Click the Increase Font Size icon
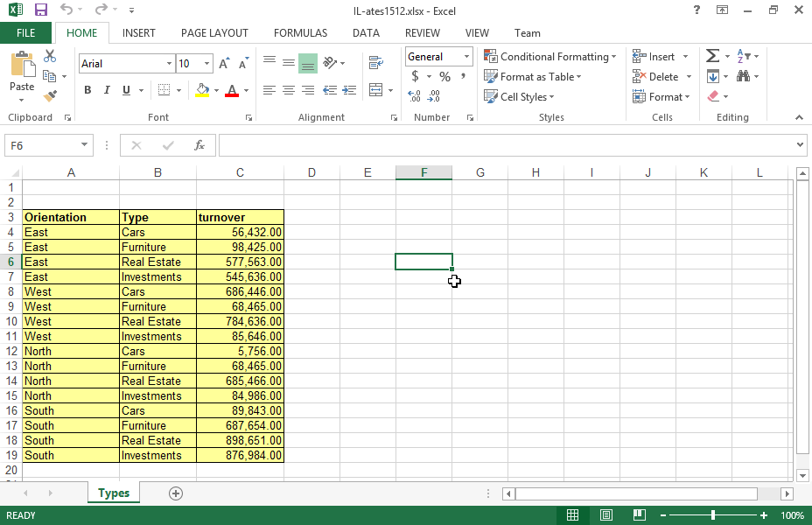Screen dimensions: 812x525 225,64
